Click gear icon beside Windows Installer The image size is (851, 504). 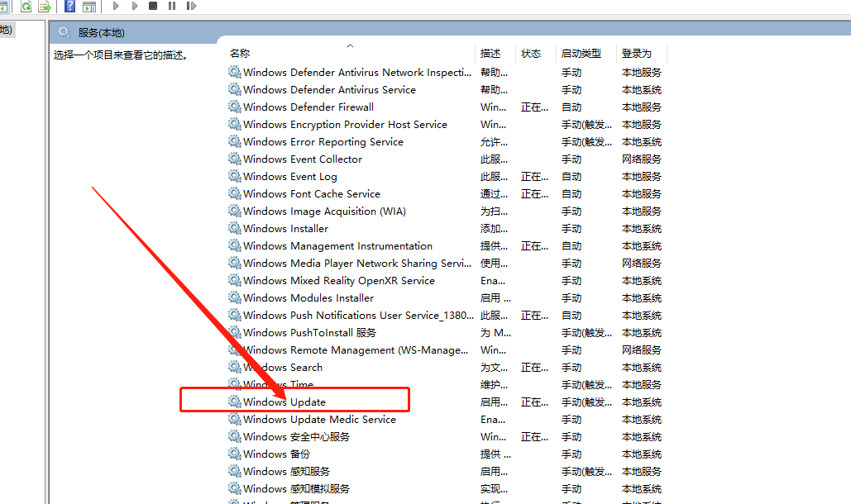click(x=235, y=228)
